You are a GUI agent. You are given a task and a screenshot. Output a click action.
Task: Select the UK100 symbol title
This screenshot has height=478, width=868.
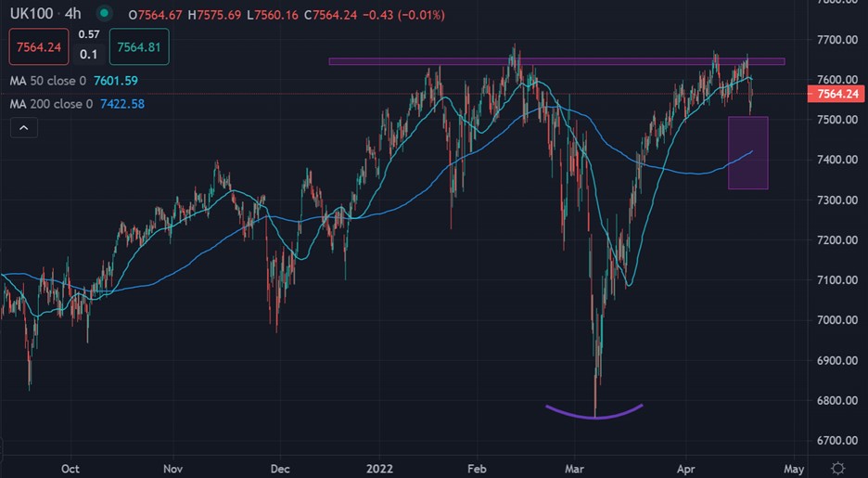coord(32,13)
